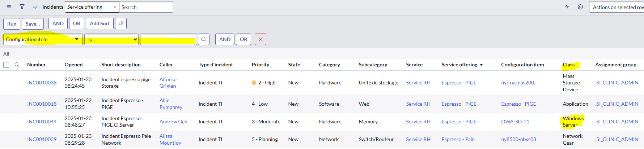This screenshot has width=644, height=149.
Task: Open the activity stream chat icon
Action: point(35,7)
